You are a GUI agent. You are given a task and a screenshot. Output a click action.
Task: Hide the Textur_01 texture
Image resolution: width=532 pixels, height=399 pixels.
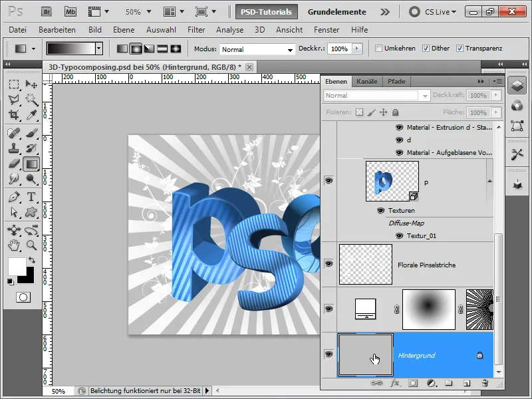tap(400, 235)
